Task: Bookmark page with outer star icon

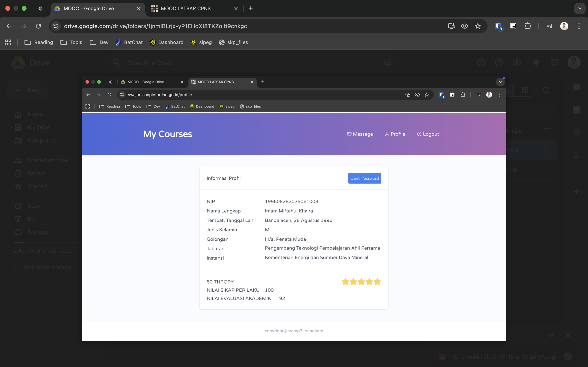Action: click(x=478, y=26)
